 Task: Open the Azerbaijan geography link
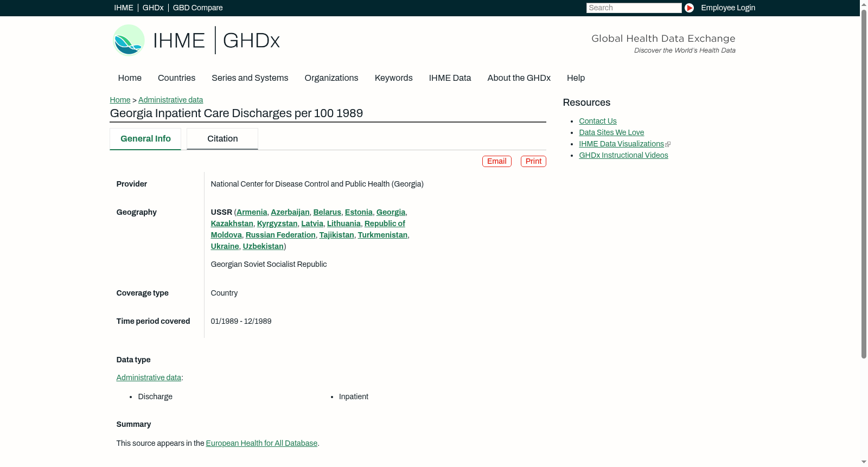tap(290, 213)
